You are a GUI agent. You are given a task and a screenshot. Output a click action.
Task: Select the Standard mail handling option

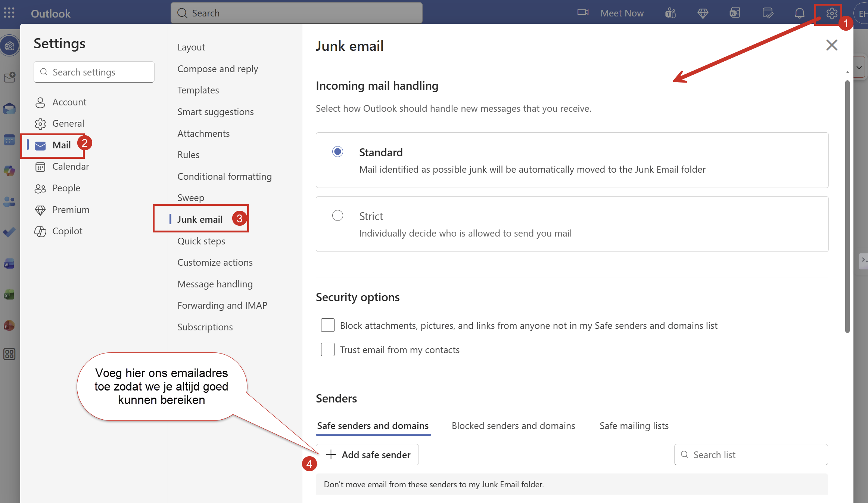tap(337, 151)
